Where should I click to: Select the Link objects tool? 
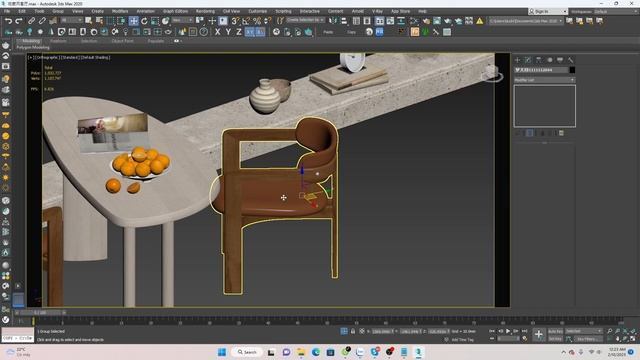tap(31, 21)
